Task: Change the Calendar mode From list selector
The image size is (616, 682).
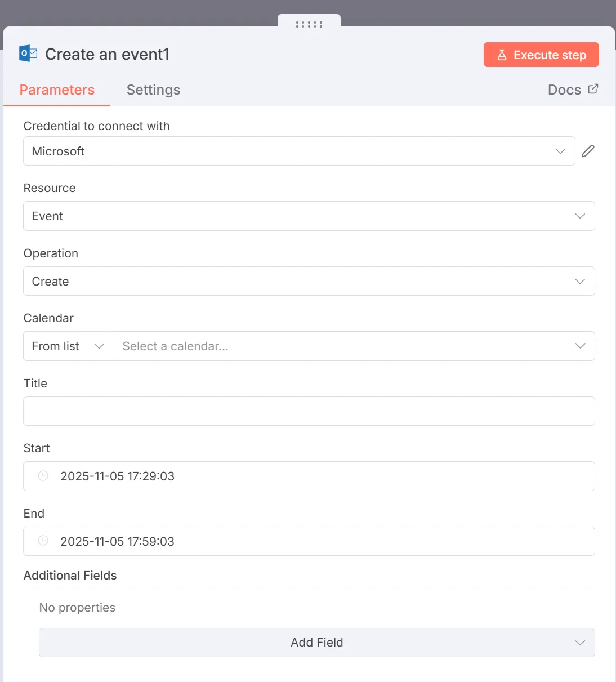Action: pos(68,346)
